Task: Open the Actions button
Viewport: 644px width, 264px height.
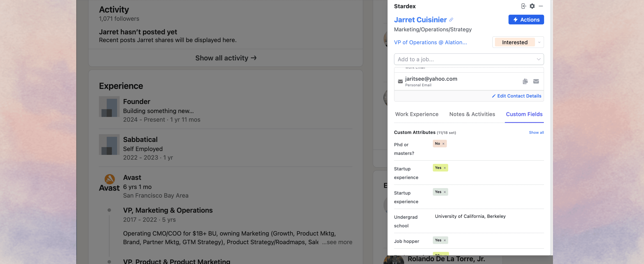Action: tap(526, 19)
